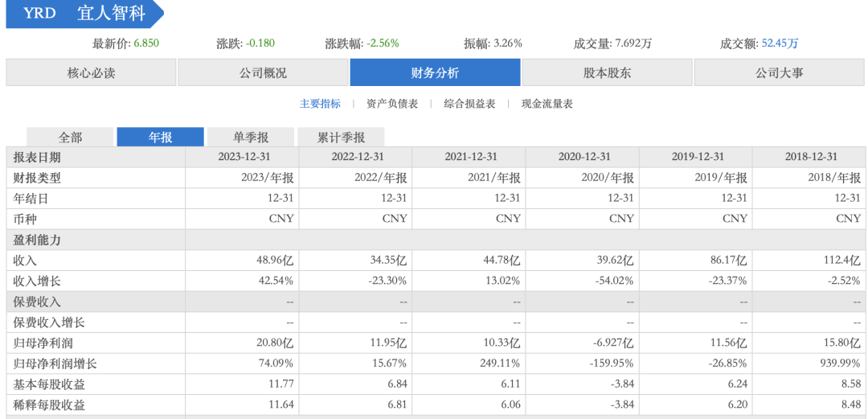Select the 年报 report filter tab
The height and width of the screenshot is (419, 868).
161,137
